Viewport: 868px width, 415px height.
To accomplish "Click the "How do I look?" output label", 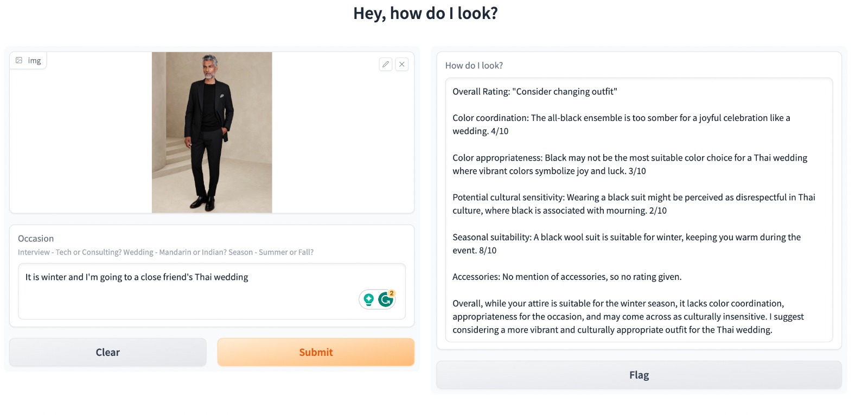I will (x=474, y=66).
